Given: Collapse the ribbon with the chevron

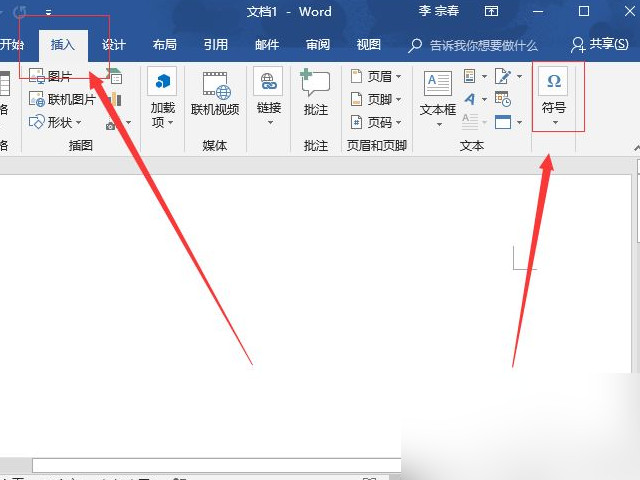Looking at the screenshot, I should 636,148.
